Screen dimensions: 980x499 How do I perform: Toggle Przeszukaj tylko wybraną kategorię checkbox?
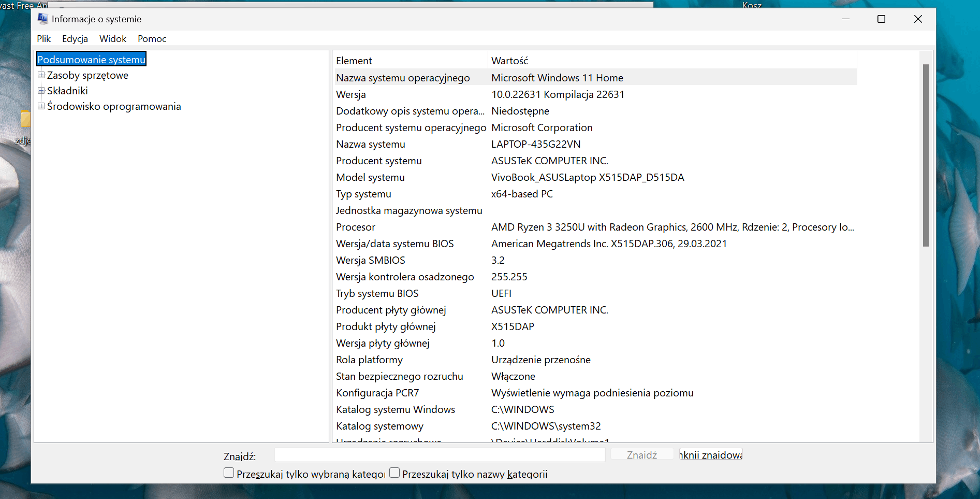click(x=229, y=473)
